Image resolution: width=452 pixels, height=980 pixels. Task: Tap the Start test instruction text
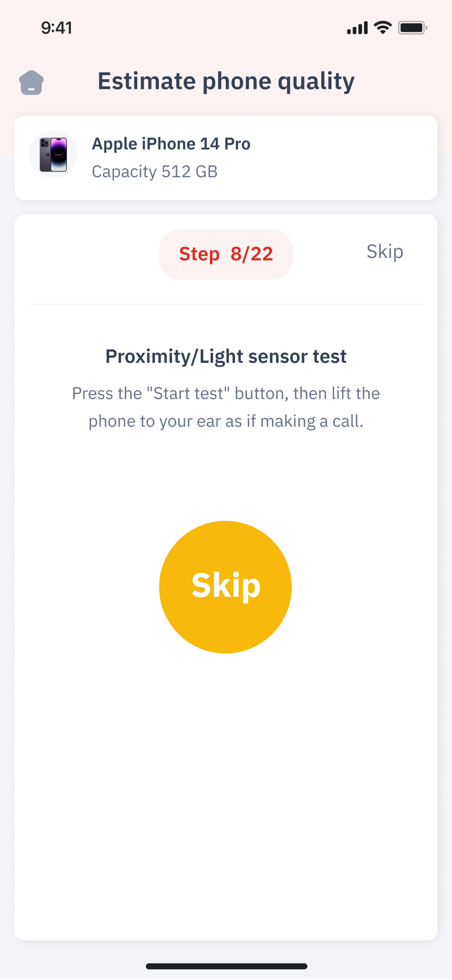(226, 407)
